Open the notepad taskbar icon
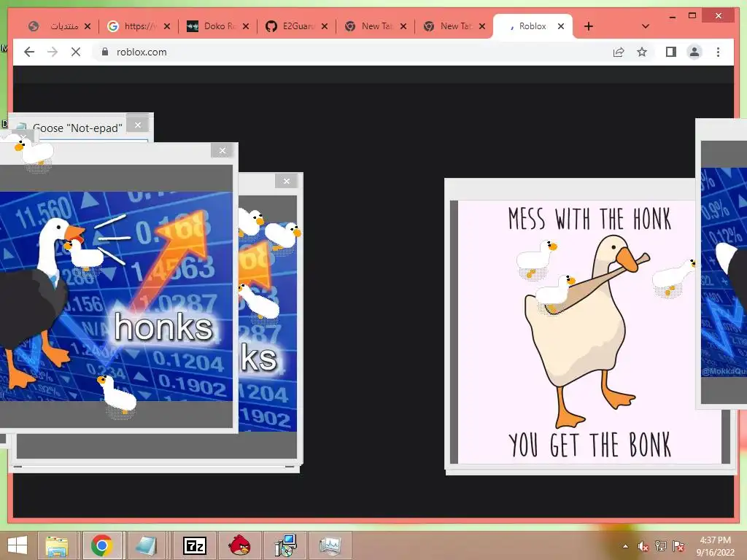The height and width of the screenshot is (560, 747). (147, 545)
